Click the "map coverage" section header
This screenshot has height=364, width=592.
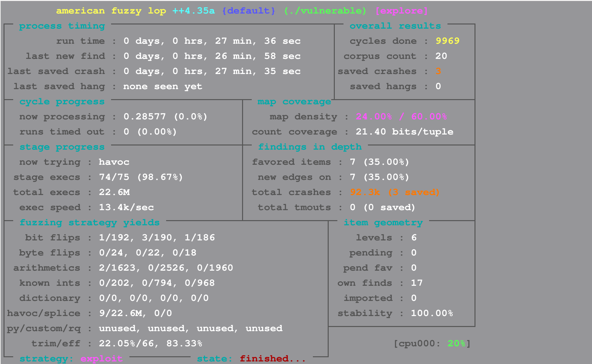pyautogui.click(x=294, y=102)
